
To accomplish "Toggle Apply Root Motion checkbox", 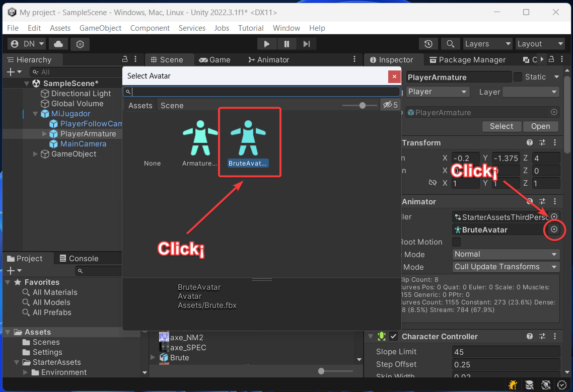I will click(456, 242).
